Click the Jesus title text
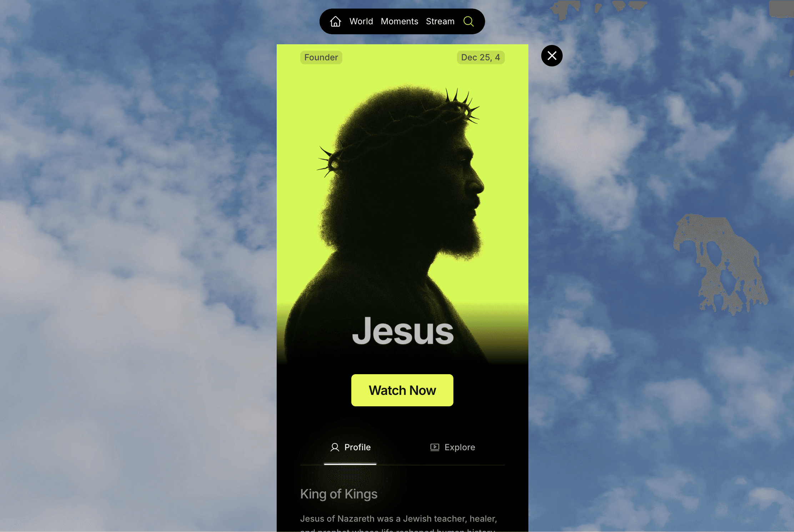Viewport: 794px width, 532px height. [x=403, y=331]
